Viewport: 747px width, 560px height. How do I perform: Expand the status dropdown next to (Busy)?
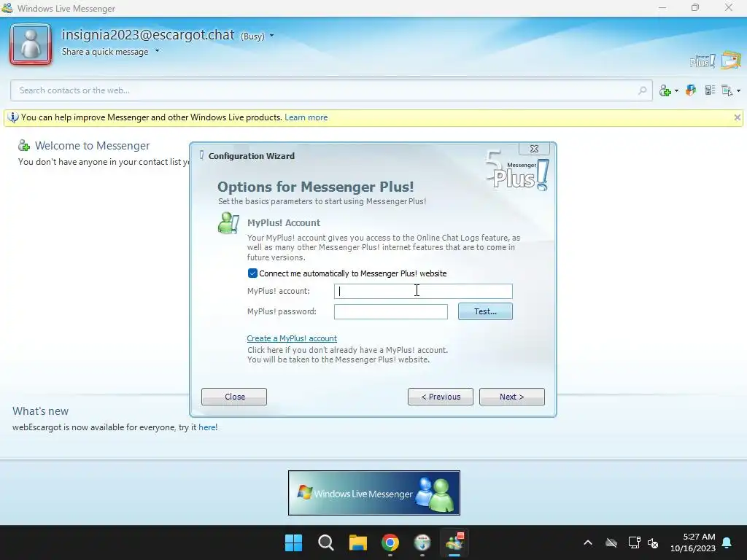tap(271, 36)
